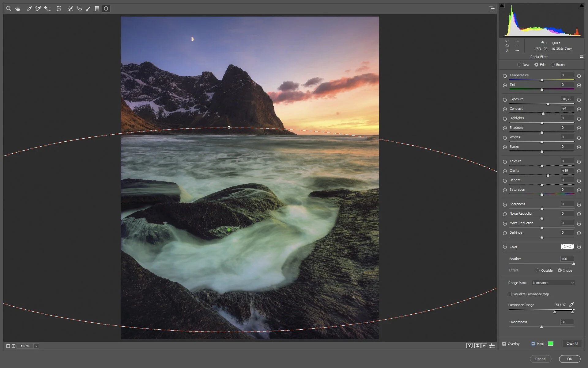Click the plus icon to increase Exposure
The width and height of the screenshot is (588, 368).
pyautogui.click(x=579, y=100)
